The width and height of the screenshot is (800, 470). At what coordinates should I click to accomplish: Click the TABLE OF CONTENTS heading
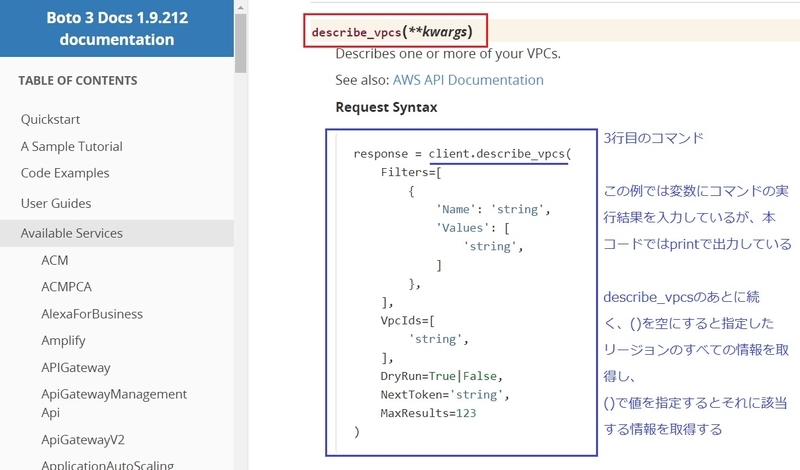click(x=78, y=81)
